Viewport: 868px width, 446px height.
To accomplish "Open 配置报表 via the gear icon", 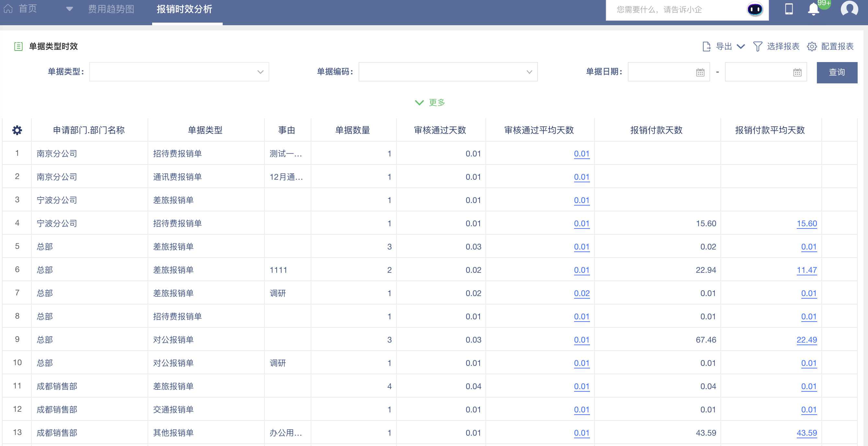I will 812,47.
